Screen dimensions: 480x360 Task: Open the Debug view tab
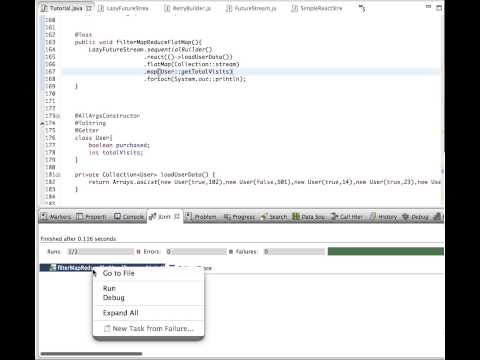pos(415,217)
